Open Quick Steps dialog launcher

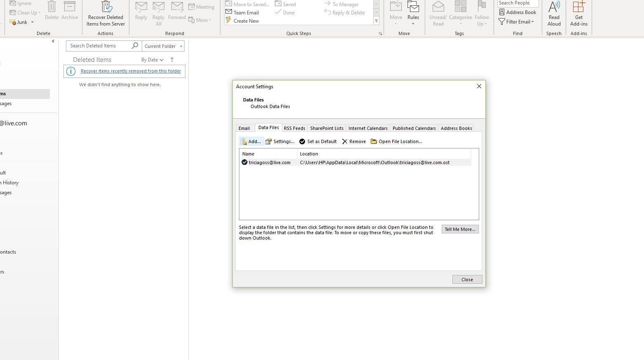[380, 34]
